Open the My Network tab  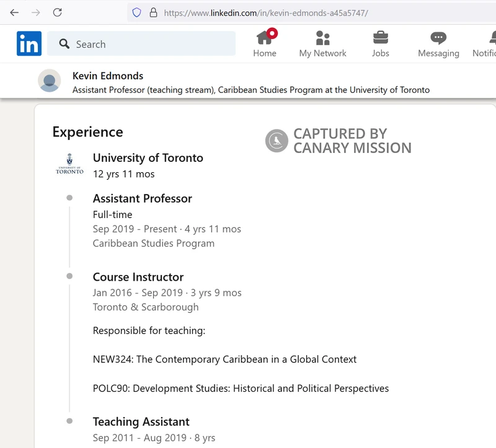pyautogui.click(x=322, y=44)
